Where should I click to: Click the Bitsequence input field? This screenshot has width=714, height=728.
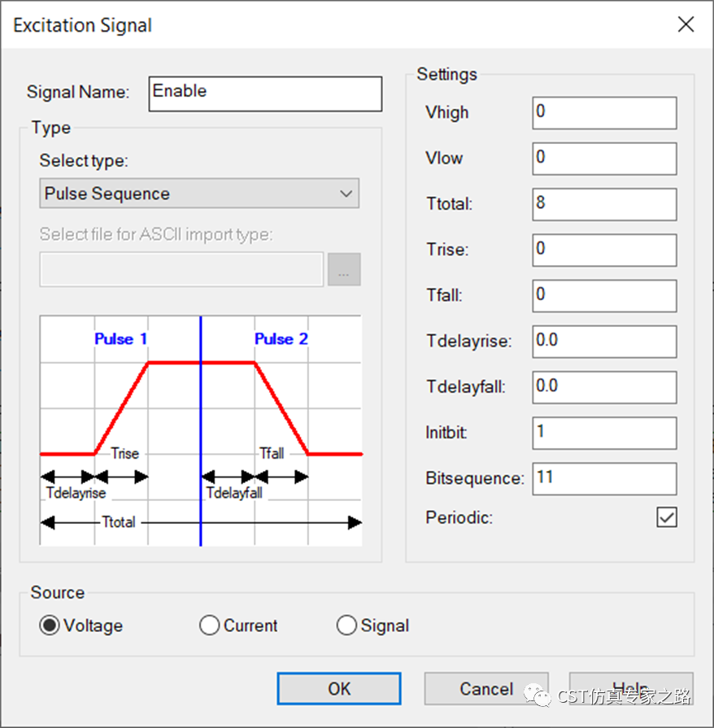pos(603,477)
